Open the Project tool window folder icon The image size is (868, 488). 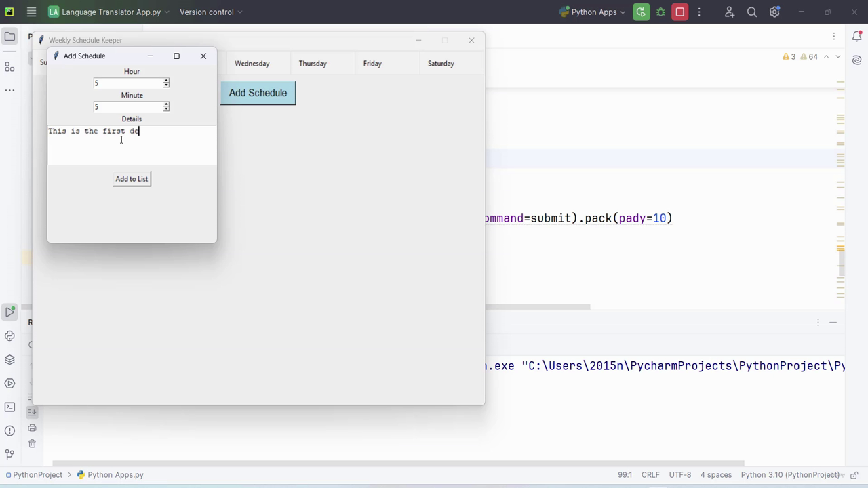(9, 37)
